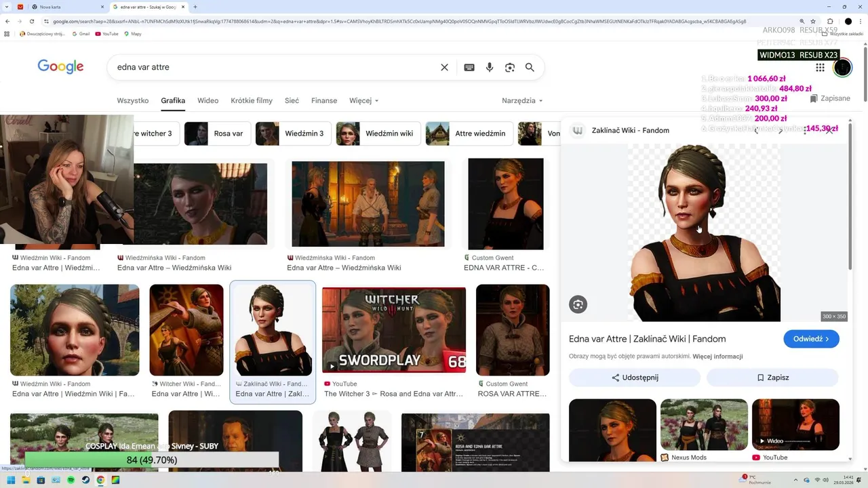The image size is (868, 488).
Task: Reload the page with the refresh icon
Action: tap(32, 21)
